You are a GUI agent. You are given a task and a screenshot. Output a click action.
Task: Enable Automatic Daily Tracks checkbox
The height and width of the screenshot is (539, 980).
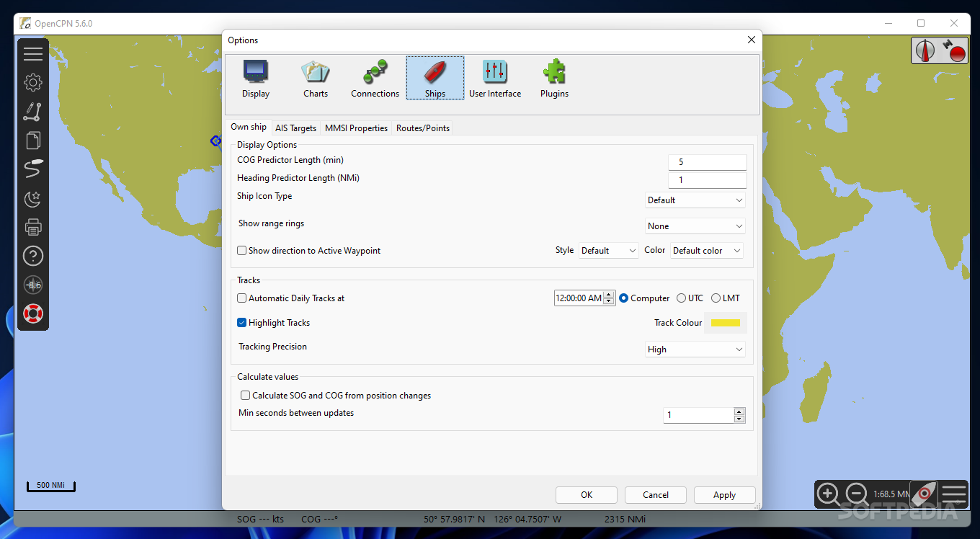tap(242, 298)
